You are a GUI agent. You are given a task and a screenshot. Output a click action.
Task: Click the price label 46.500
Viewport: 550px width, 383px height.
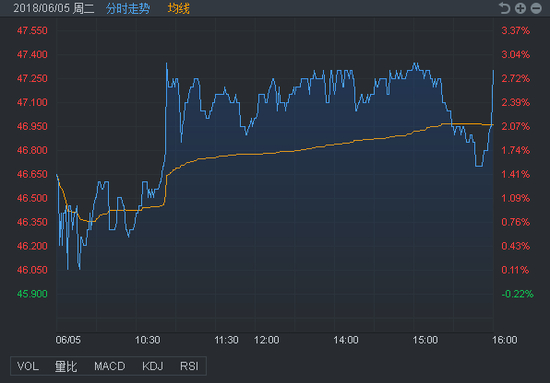click(32, 198)
